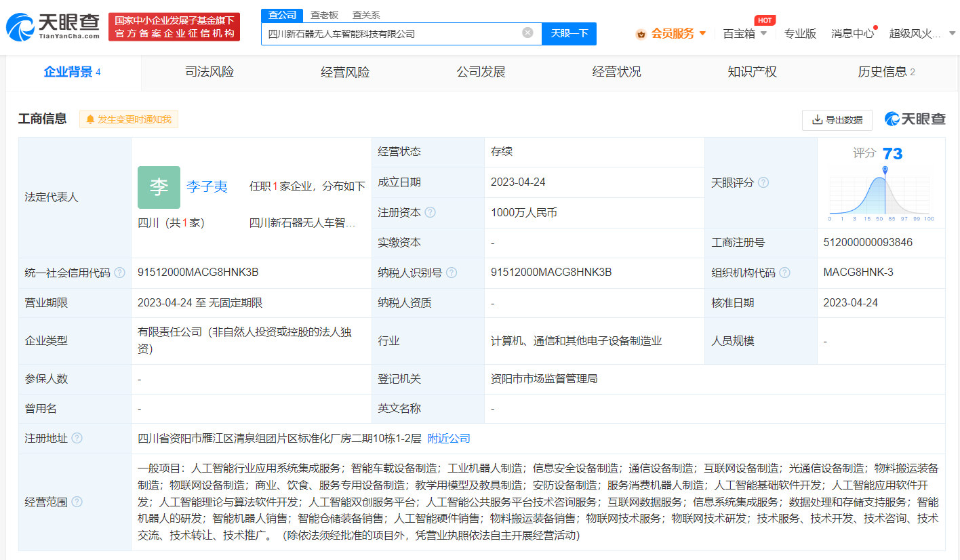Click the 发生变更时通知我 button
The width and height of the screenshot is (960, 560).
coord(129,119)
